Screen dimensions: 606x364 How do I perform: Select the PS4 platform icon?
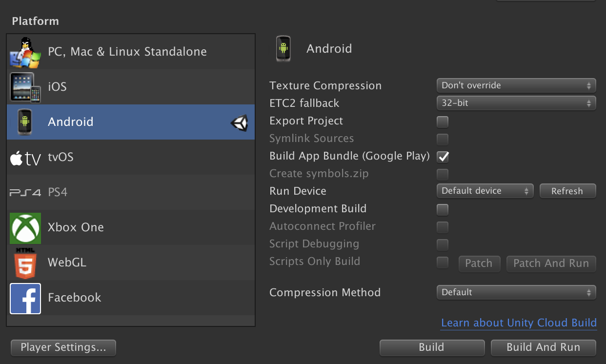pyautogui.click(x=25, y=192)
